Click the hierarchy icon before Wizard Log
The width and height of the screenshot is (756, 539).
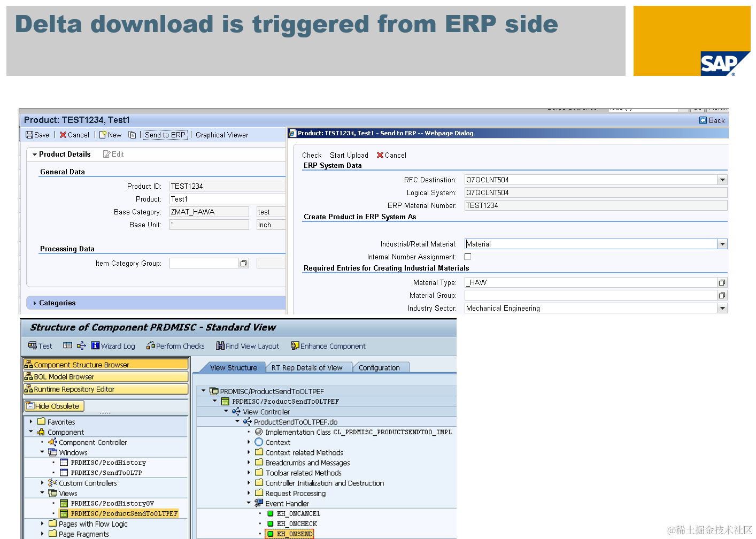click(81, 345)
